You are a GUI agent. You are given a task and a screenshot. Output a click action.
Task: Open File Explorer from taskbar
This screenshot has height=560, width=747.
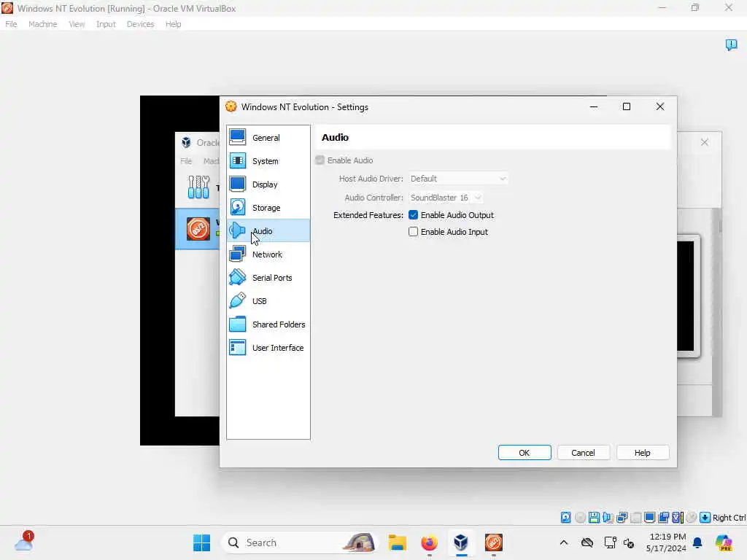[397, 542]
